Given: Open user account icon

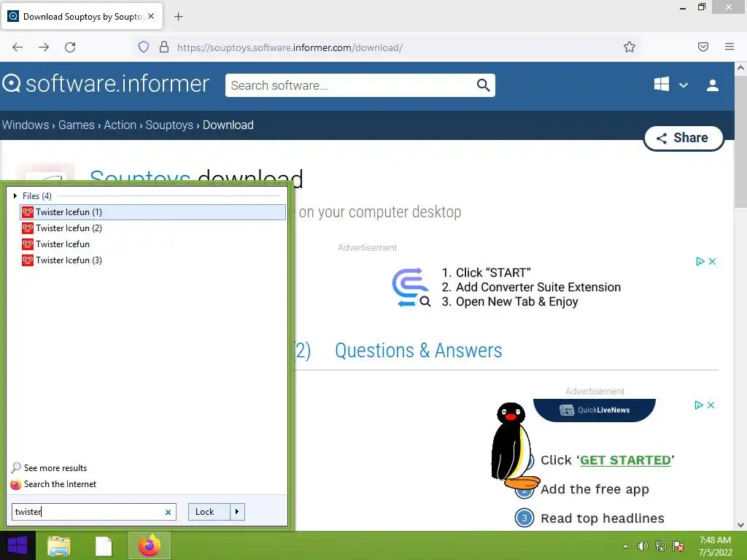Looking at the screenshot, I should click(x=713, y=85).
